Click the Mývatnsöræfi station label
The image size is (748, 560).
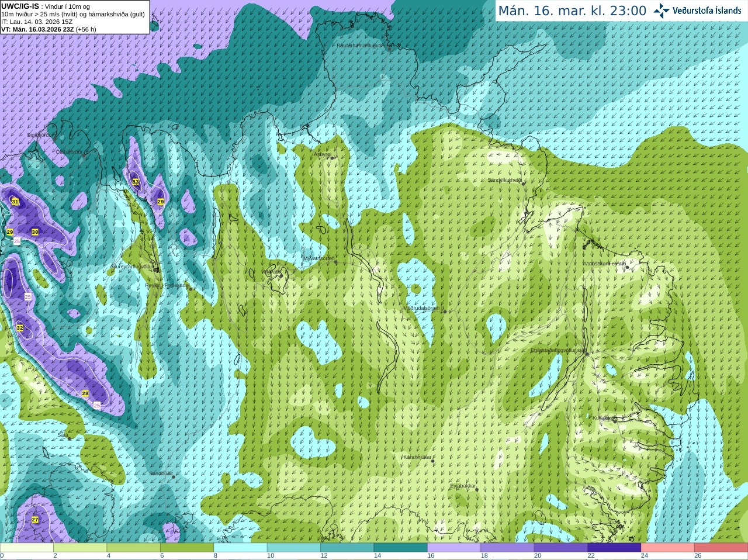pos(319,258)
